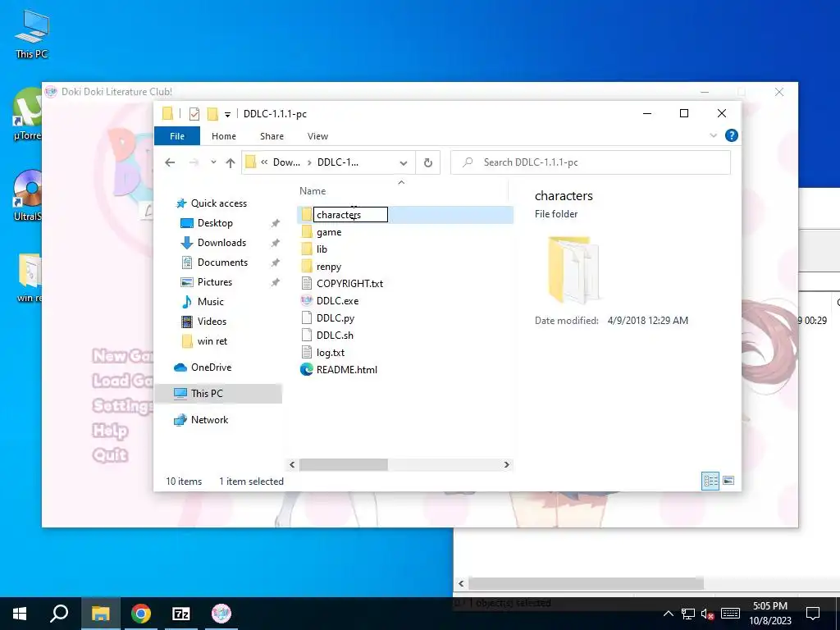840x630 pixels.
Task: Click Downloads segment in address bar
Action: point(286,162)
